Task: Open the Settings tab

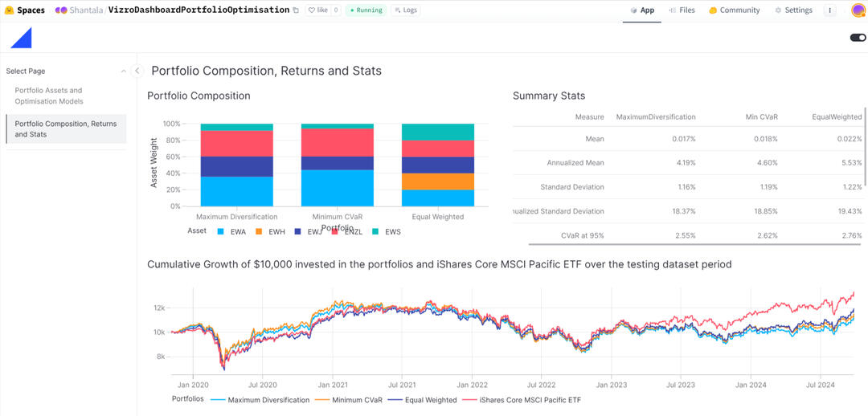Action: [x=793, y=10]
